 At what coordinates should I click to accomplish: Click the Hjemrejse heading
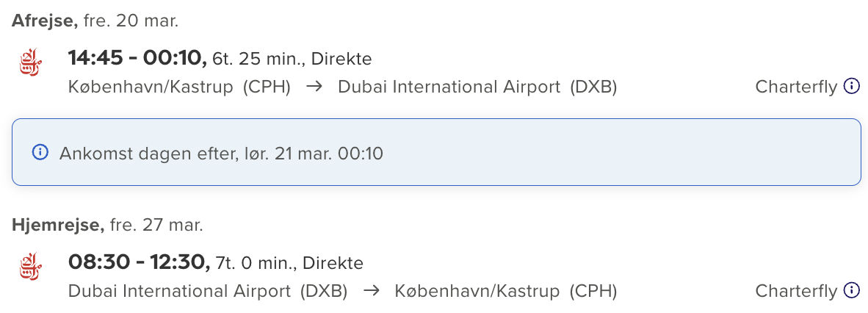pos(57,225)
